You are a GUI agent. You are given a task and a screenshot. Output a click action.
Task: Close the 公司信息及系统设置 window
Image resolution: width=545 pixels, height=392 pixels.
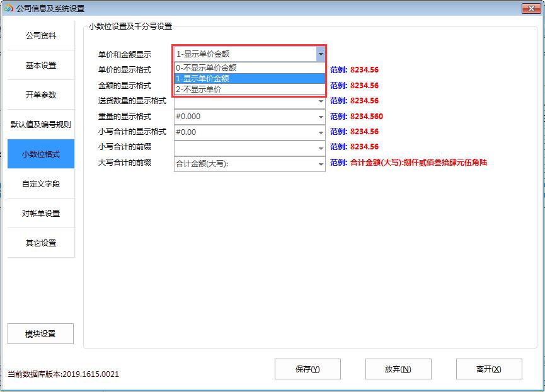click(531, 8)
